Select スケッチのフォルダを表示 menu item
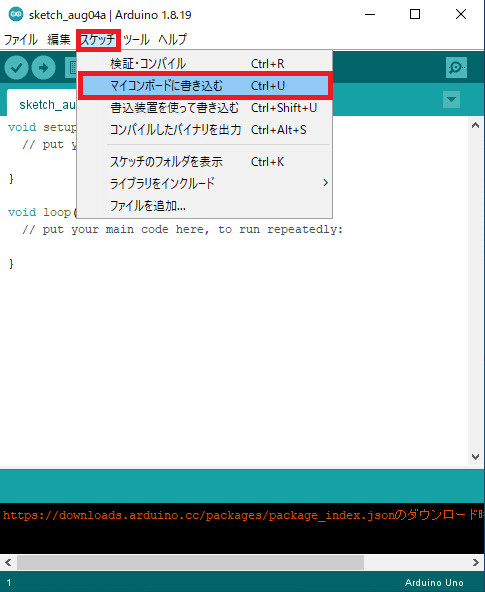485x592 pixels. (205, 162)
